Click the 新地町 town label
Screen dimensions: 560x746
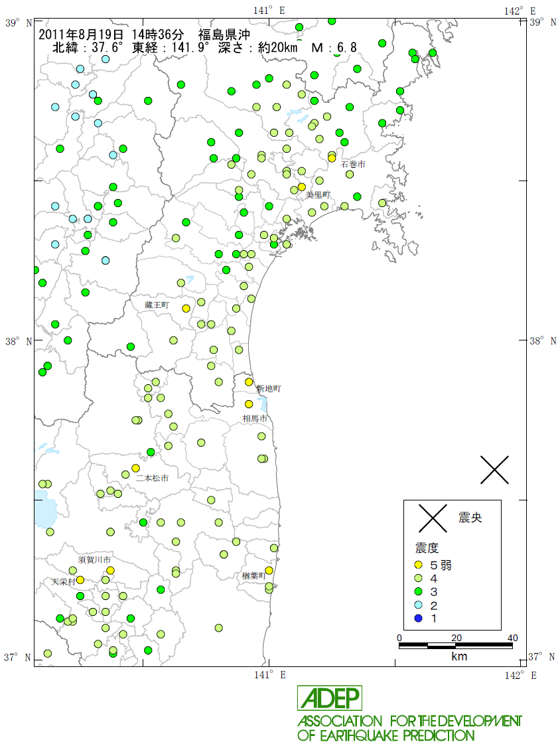pos(269,389)
